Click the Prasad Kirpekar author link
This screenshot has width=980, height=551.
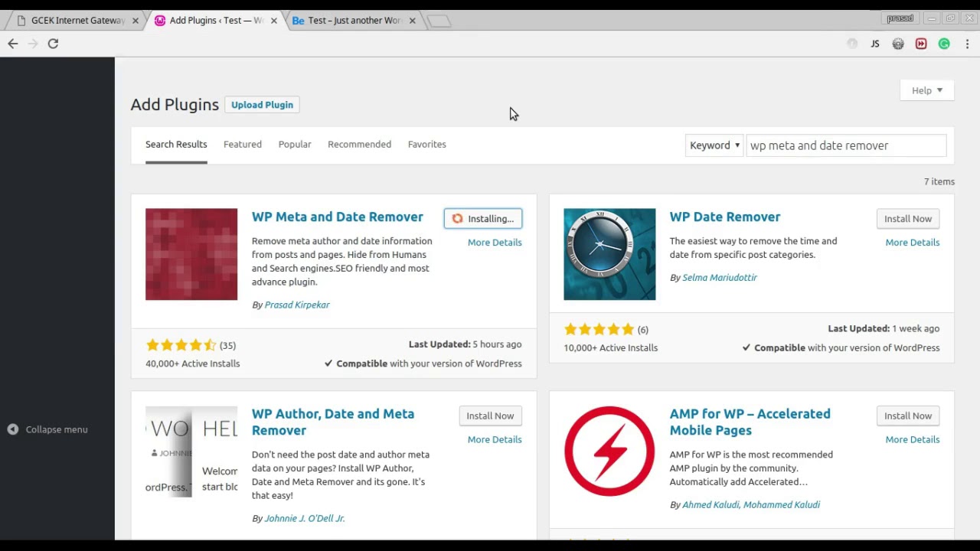pyautogui.click(x=297, y=305)
